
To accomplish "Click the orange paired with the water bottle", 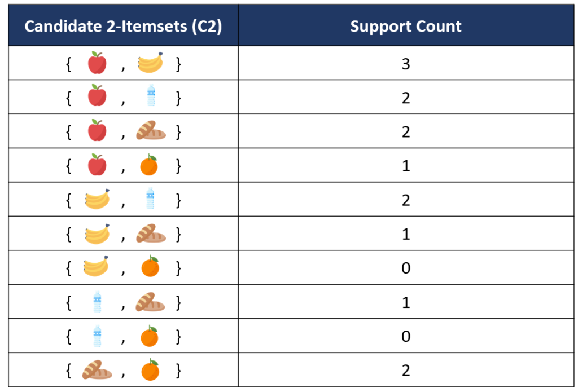I will coord(150,336).
